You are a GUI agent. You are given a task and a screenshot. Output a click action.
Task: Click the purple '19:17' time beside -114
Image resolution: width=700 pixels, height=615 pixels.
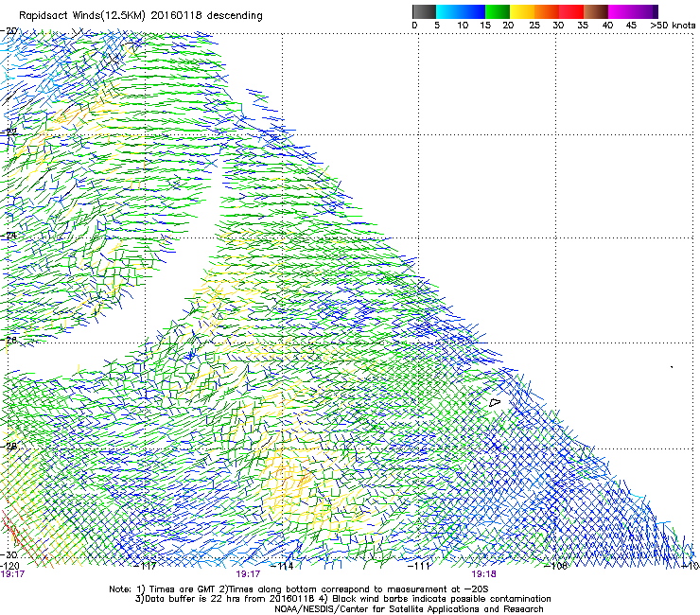pos(248,574)
